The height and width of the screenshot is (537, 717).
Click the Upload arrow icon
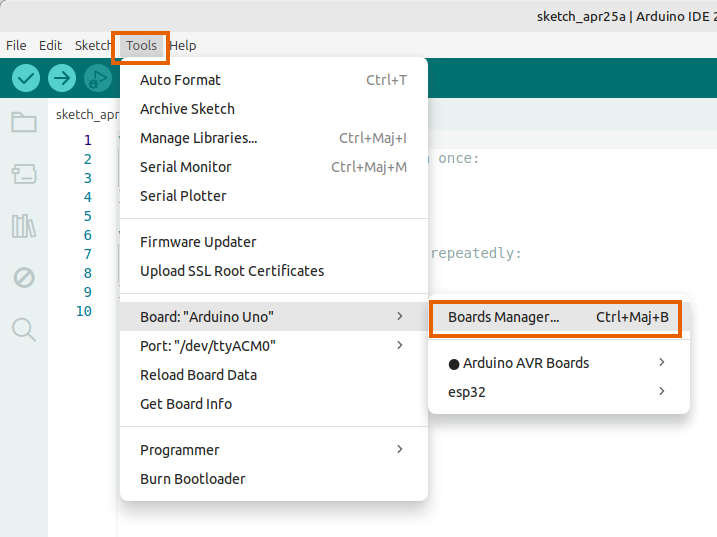point(62,78)
